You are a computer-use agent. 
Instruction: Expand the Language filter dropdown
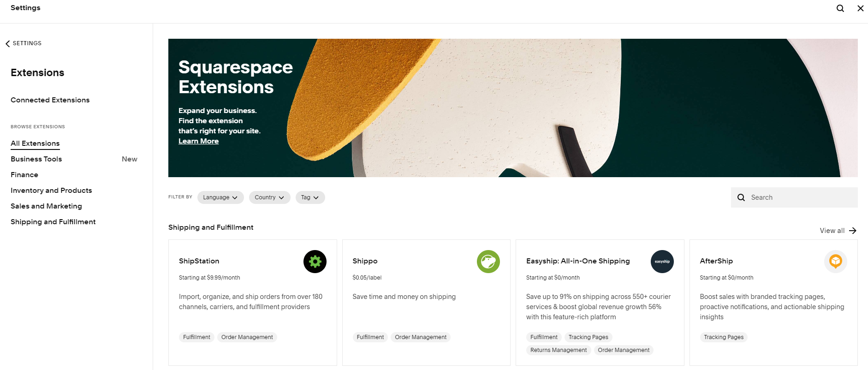[x=220, y=197]
